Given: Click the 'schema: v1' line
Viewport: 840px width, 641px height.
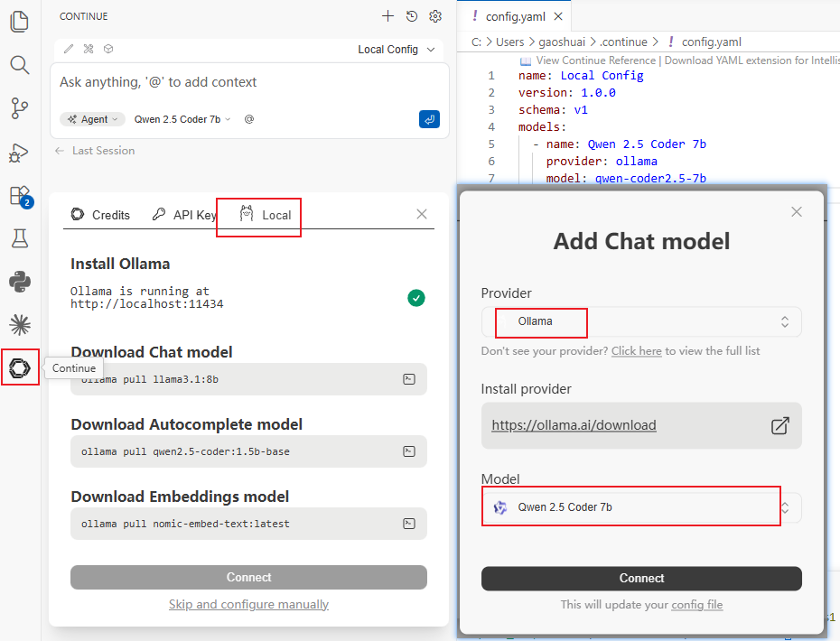Looking at the screenshot, I should [x=553, y=110].
